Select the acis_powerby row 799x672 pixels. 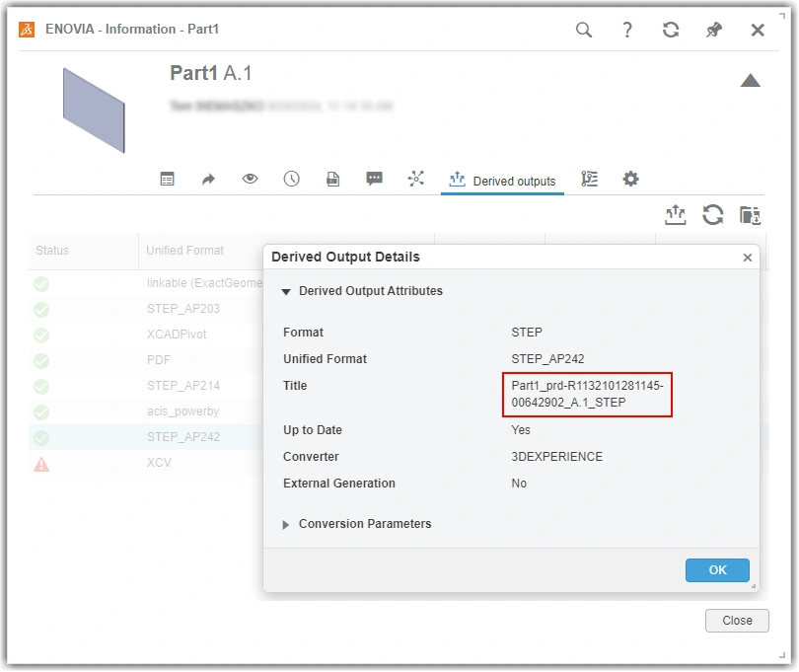click(146, 411)
